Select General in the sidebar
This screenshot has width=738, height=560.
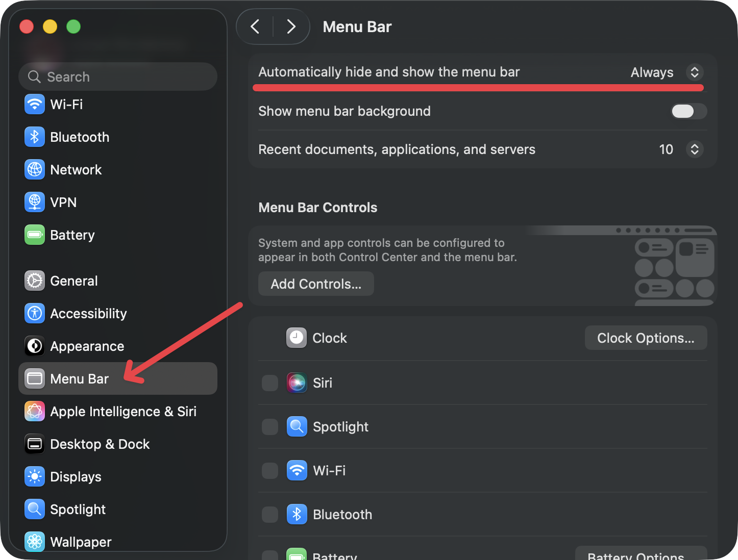click(118, 281)
